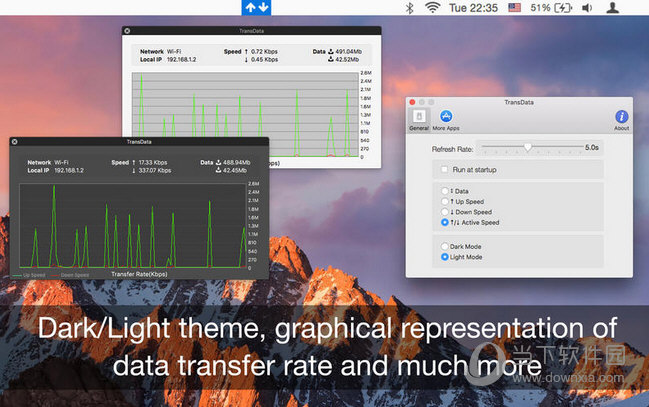Image resolution: width=649 pixels, height=407 pixels.
Task: Click the 491.04Mb data value
Action: pos(349,51)
